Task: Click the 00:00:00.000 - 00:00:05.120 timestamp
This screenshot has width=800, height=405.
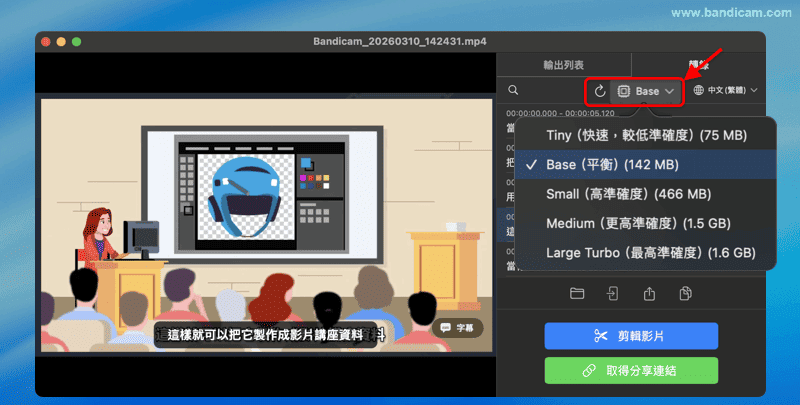Action: (560, 113)
